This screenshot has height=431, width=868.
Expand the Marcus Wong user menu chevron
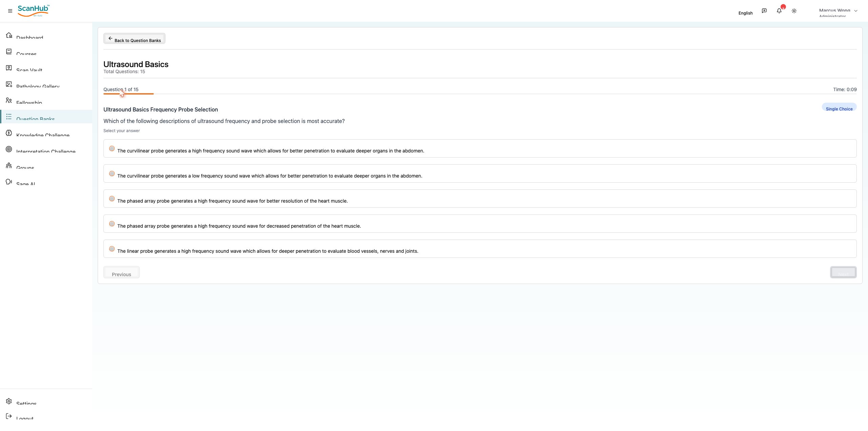[x=856, y=11]
